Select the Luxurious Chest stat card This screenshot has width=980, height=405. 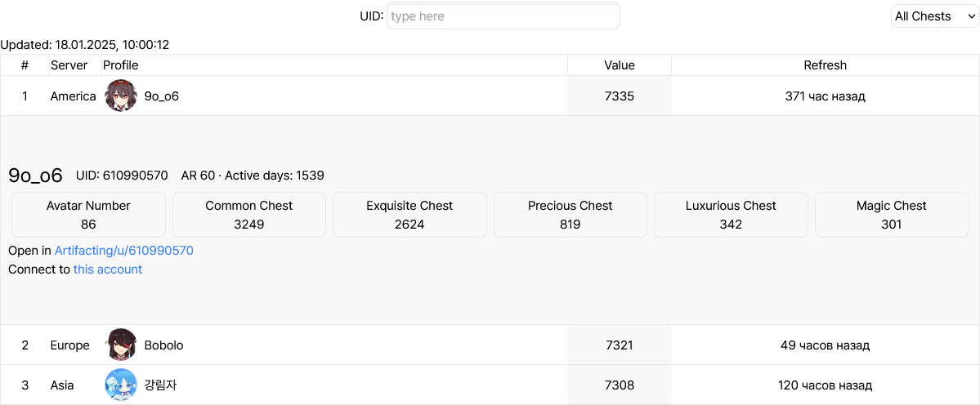731,215
